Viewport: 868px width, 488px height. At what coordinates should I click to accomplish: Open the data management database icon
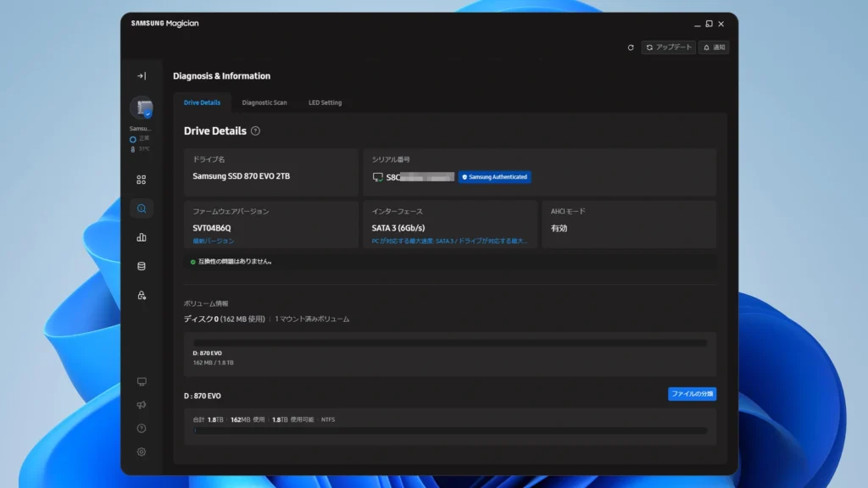point(142,266)
